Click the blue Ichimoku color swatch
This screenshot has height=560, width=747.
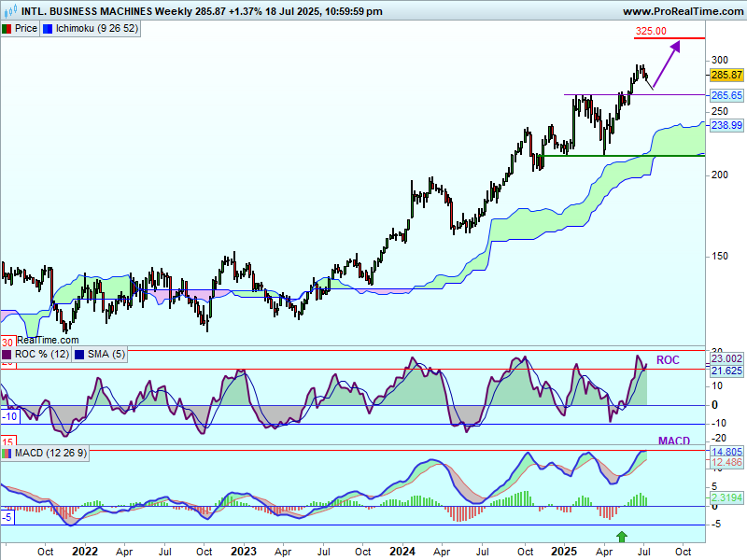[48, 29]
